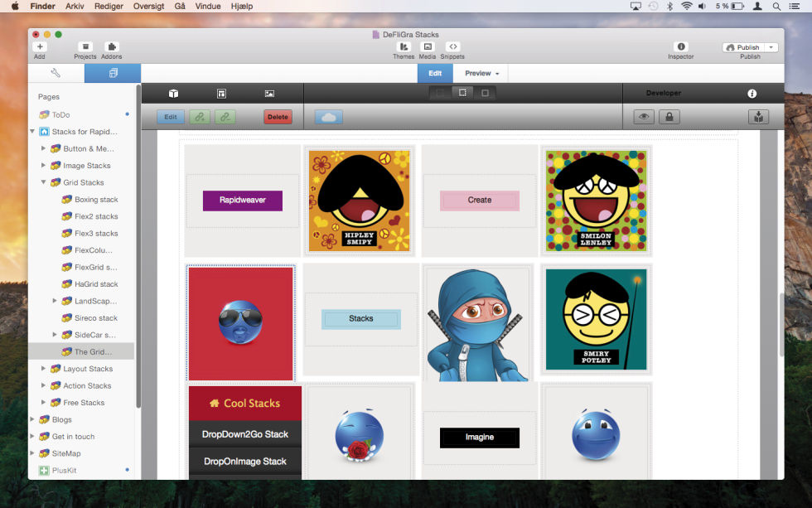The image size is (812, 508).
Task: Open the templates layout icon
Action: coord(222,93)
